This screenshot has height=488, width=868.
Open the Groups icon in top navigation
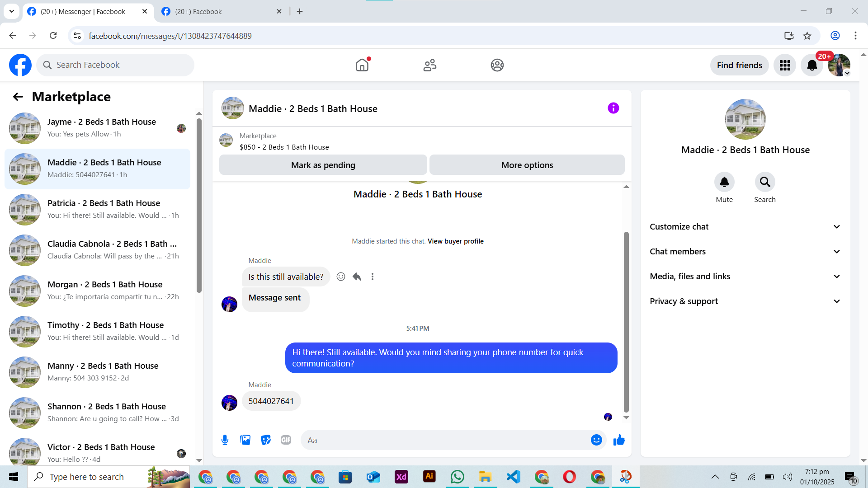(497, 65)
